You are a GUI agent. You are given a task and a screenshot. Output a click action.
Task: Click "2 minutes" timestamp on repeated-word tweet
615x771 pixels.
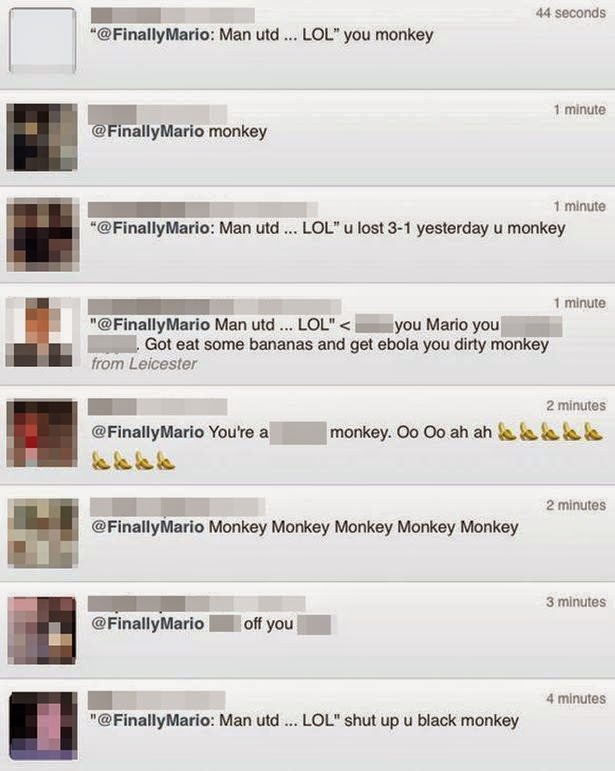576,505
